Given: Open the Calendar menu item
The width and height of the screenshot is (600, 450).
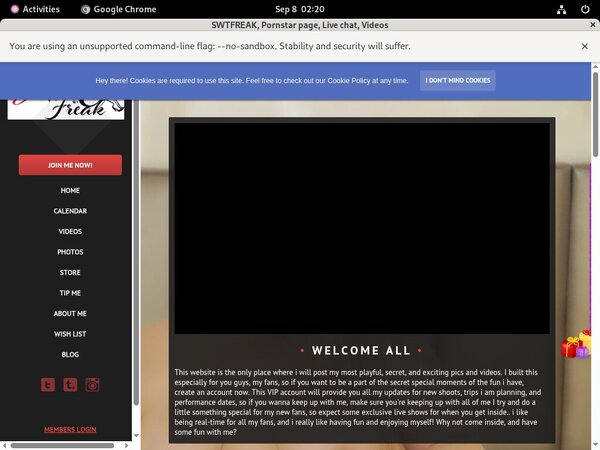Looking at the screenshot, I should [70, 211].
